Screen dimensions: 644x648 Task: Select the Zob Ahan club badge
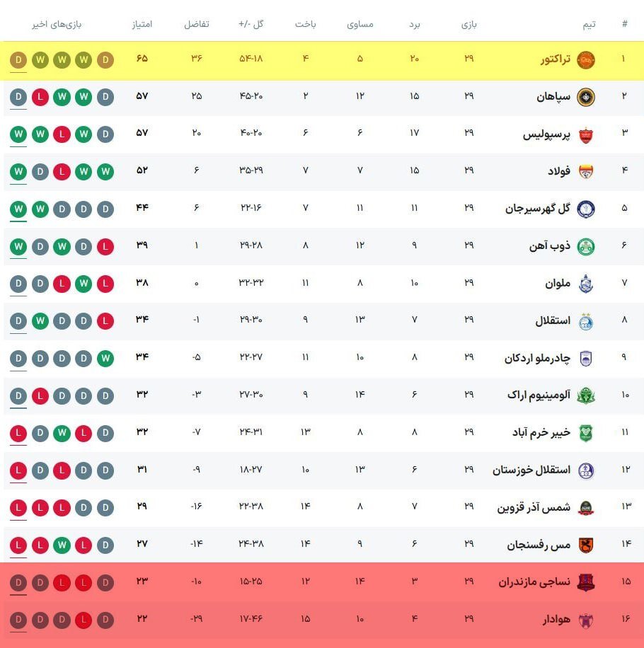tap(587, 246)
